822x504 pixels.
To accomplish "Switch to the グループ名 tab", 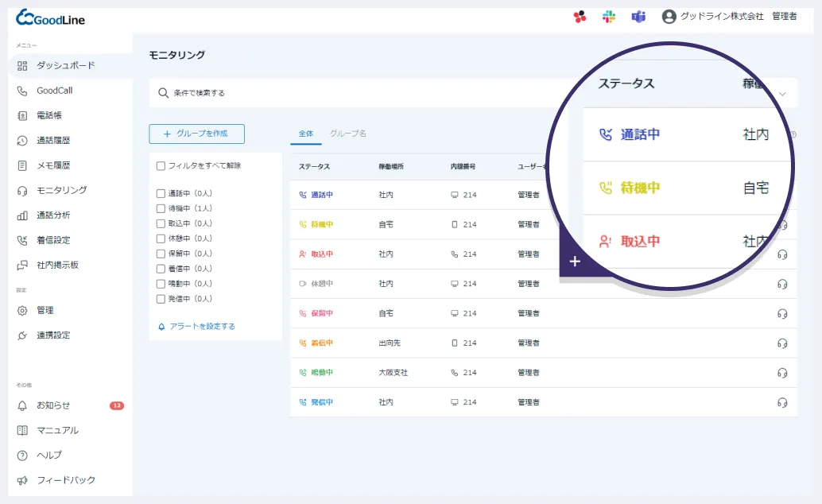I will click(x=348, y=134).
